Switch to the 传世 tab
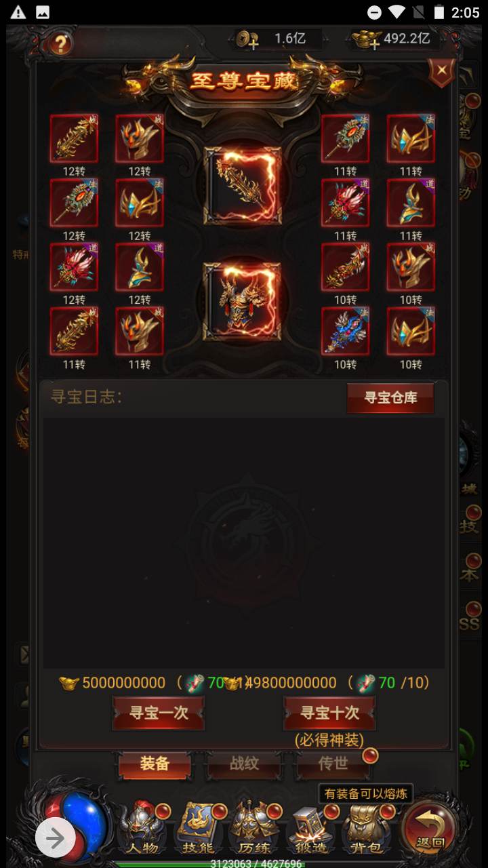488x868 pixels. (333, 764)
